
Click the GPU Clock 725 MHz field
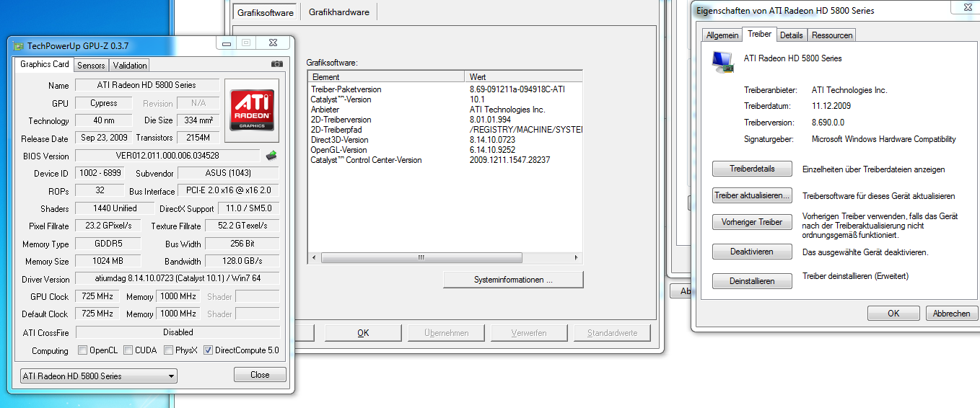tap(97, 296)
